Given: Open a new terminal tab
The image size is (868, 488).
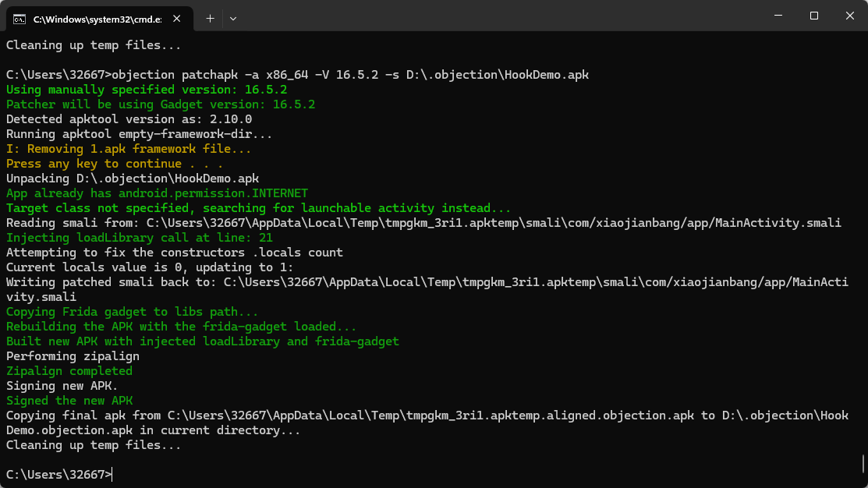Looking at the screenshot, I should pyautogui.click(x=210, y=17).
